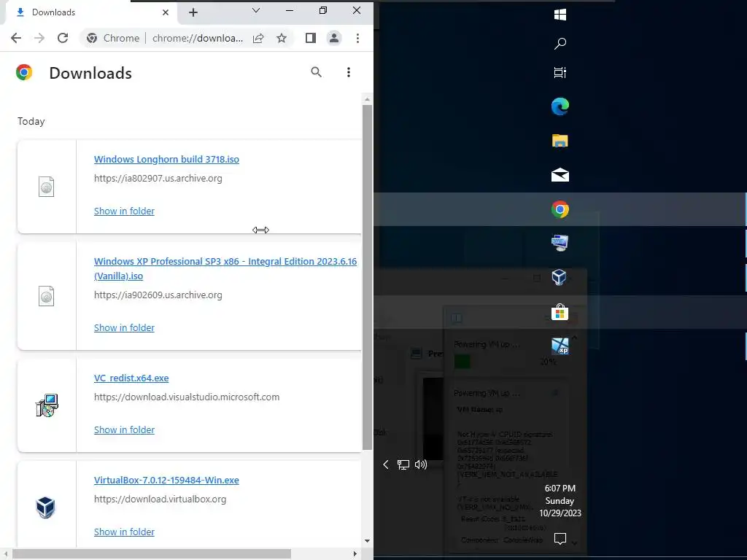Close the Downloads tab
This screenshot has height=560, width=747.
(x=166, y=12)
